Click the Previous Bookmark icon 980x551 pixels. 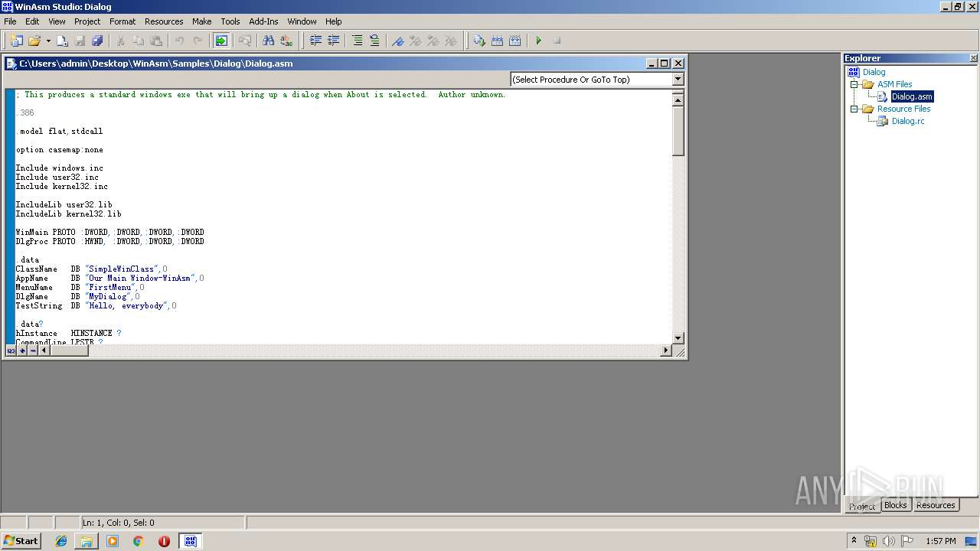(433, 41)
